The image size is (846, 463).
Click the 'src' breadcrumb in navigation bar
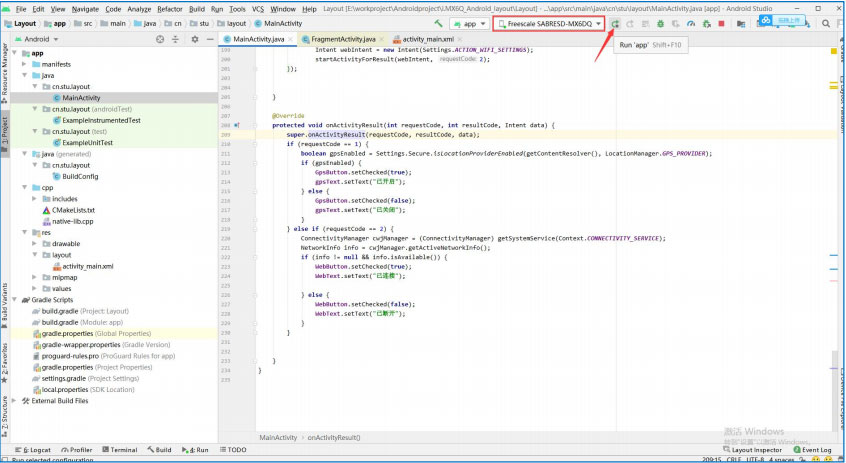coord(83,24)
